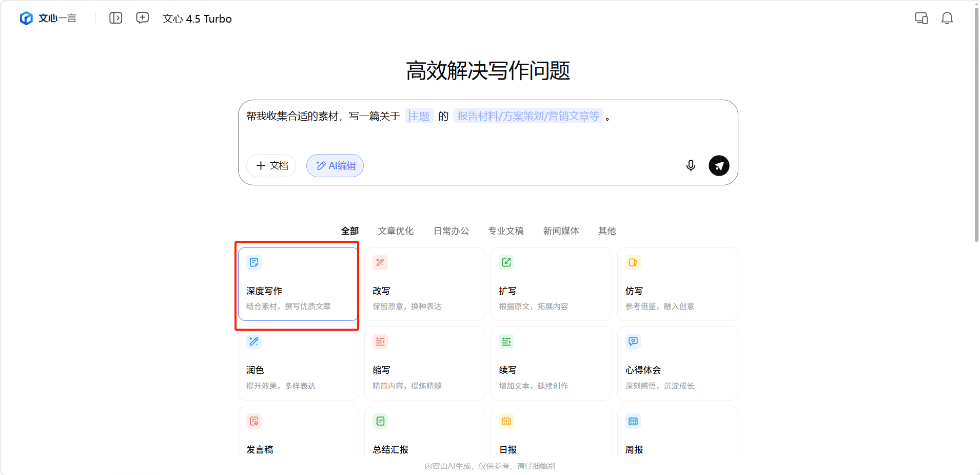Click the heading 高效解决写作问题

[488, 70]
